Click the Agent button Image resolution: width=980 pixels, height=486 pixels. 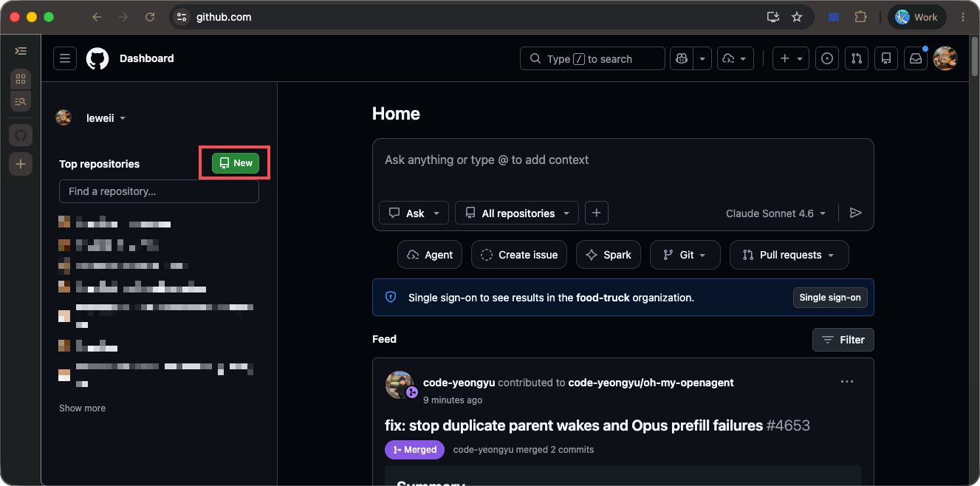coord(430,255)
